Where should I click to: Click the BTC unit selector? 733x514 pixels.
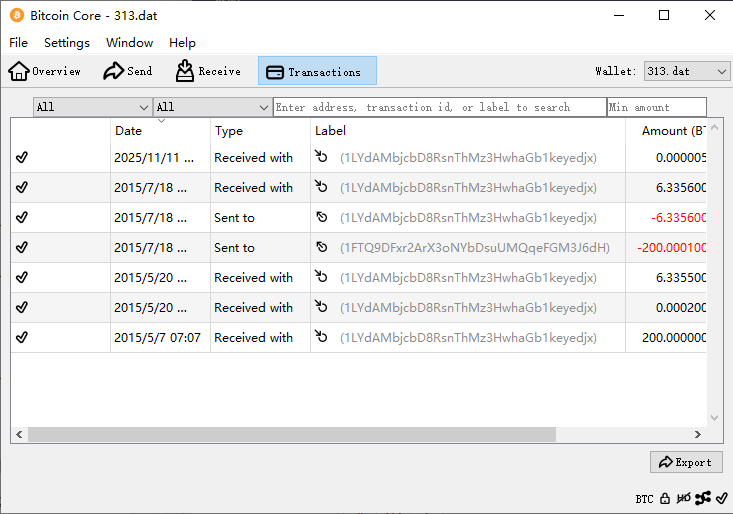pos(644,498)
